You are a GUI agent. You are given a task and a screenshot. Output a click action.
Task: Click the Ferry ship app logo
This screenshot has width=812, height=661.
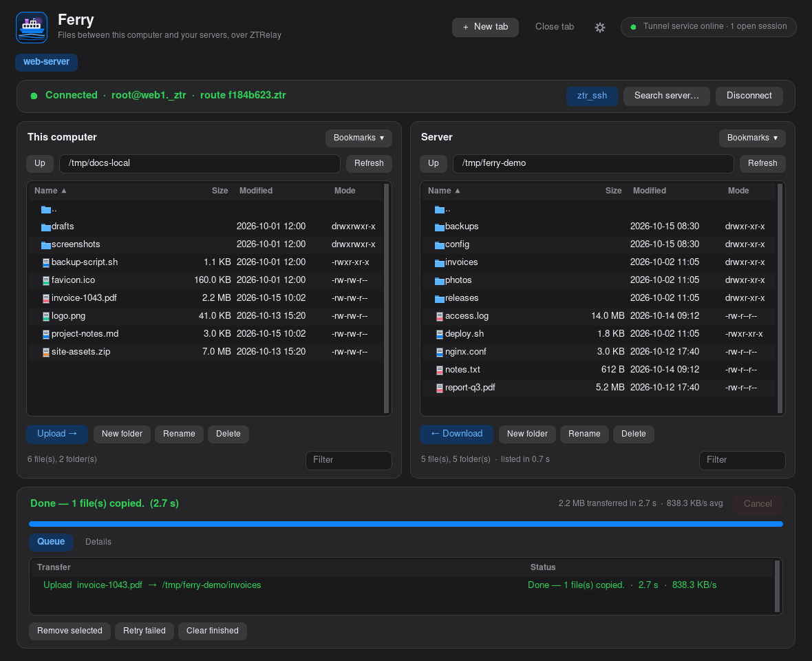click(x=32, y=28)
